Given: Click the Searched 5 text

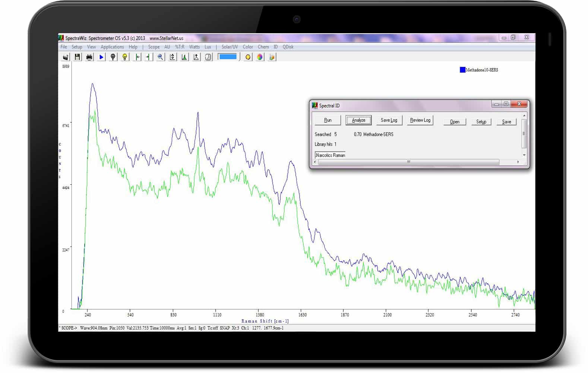Looking at the screenshot, I should (x=326, y=134).
